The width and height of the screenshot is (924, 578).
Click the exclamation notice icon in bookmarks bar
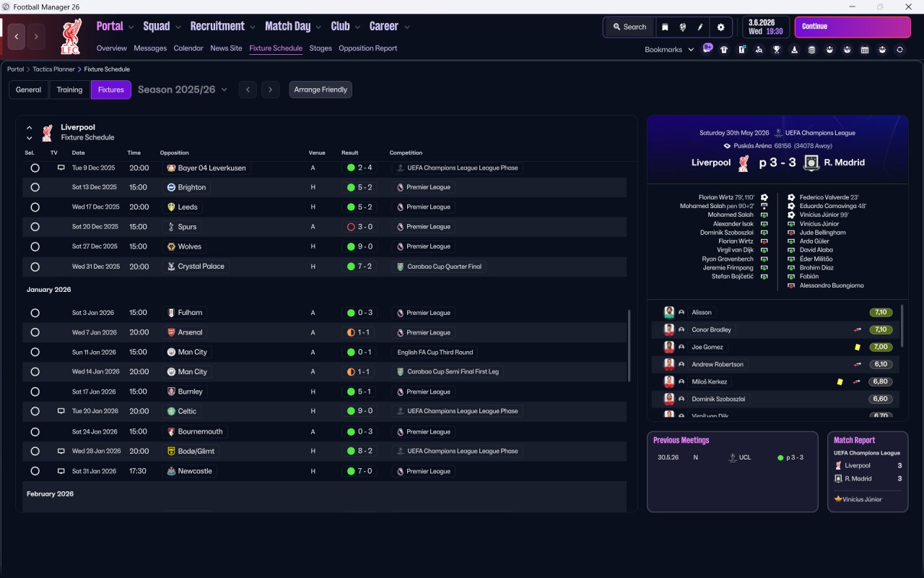click(741, 50)
